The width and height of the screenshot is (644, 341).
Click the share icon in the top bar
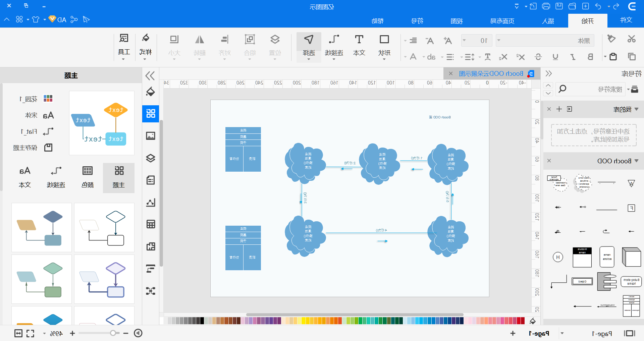74,19
